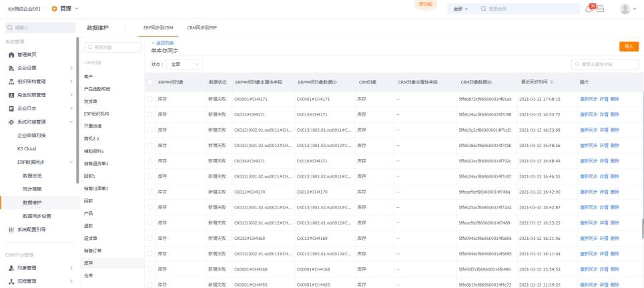
Task: Open the inbox tray icon in header
Action: tap(600, 9)
